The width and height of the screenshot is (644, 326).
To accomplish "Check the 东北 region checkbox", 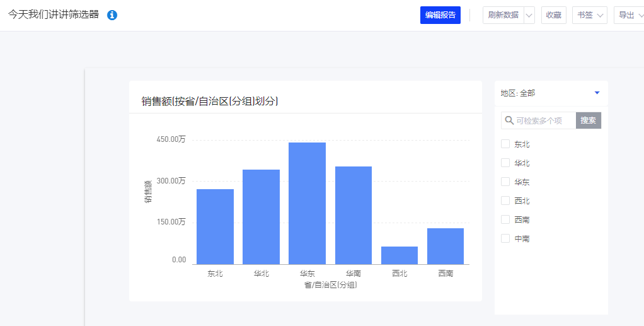I will tap(505, 144).
